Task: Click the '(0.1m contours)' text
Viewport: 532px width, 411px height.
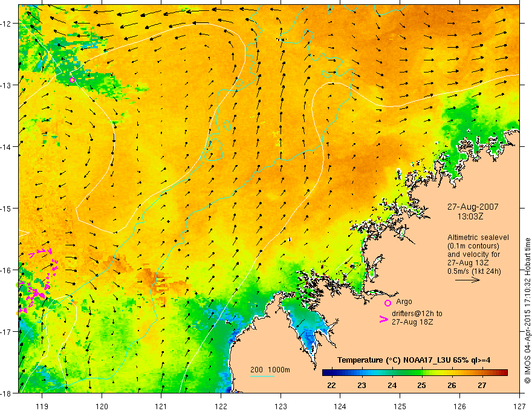Action: pos(473,246)
